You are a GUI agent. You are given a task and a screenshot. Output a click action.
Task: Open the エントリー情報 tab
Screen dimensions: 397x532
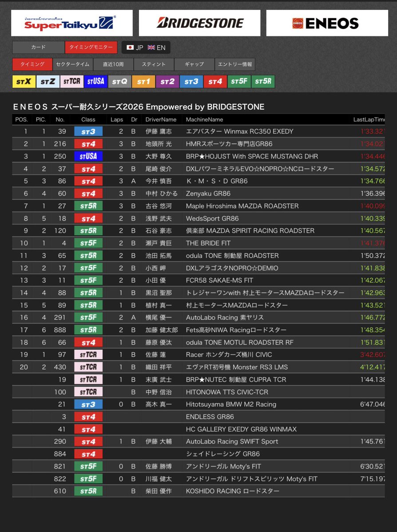(235, 64)
